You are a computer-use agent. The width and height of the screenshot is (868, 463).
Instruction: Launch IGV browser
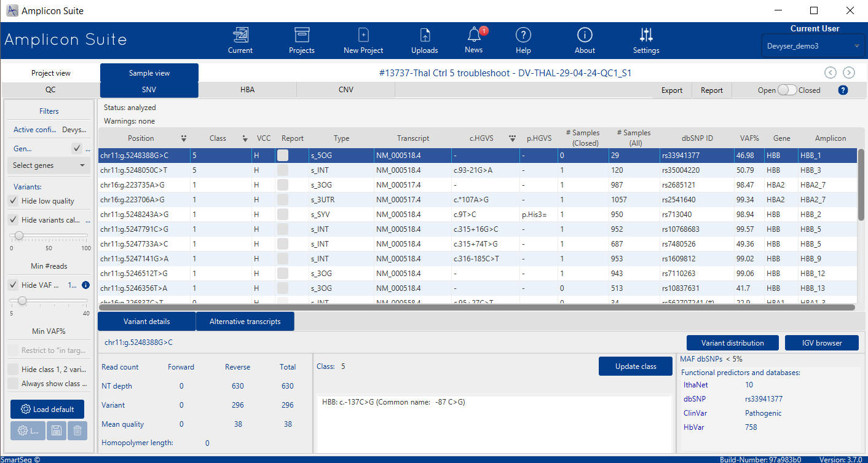[821, 343]
